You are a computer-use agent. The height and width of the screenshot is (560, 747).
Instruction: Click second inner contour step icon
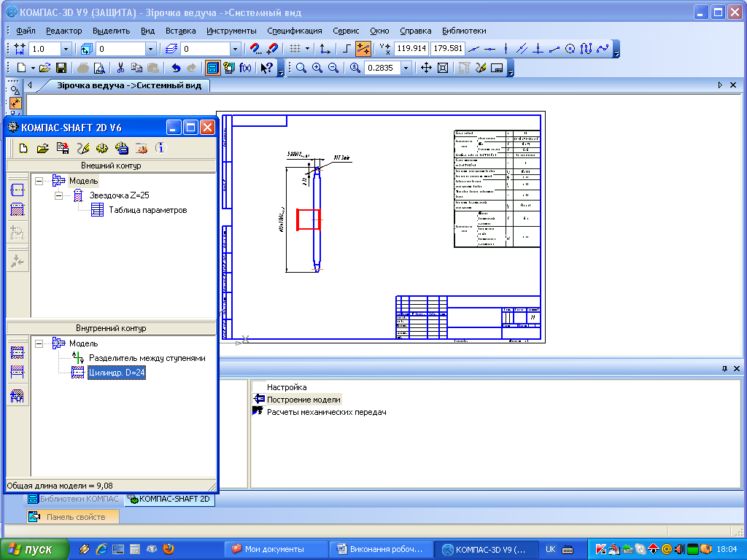pos(18,372)
